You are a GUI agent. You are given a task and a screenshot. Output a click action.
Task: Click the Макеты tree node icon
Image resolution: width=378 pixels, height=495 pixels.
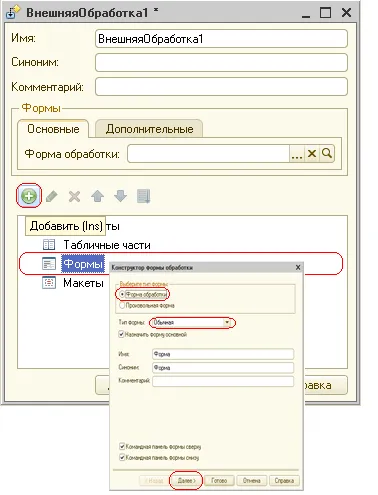pos(49,283)
